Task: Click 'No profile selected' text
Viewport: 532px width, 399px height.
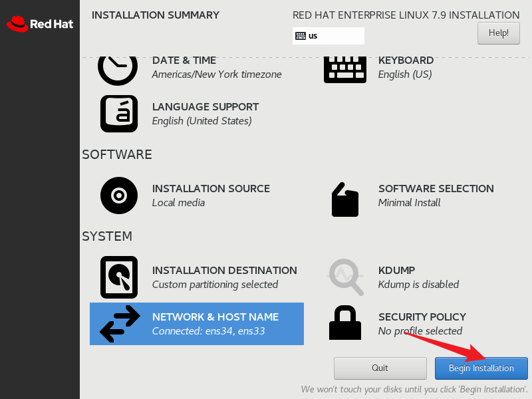Action: click(420, 331)
